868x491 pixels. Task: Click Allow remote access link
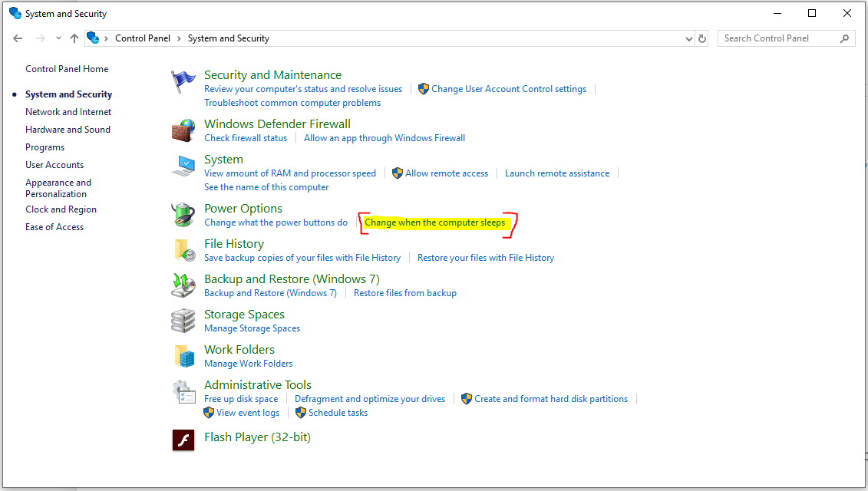[447, 173]
